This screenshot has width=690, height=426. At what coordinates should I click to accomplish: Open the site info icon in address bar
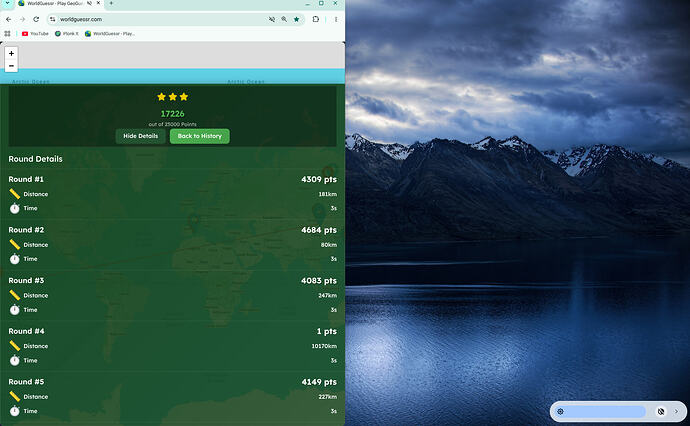[x=52, y=19]
